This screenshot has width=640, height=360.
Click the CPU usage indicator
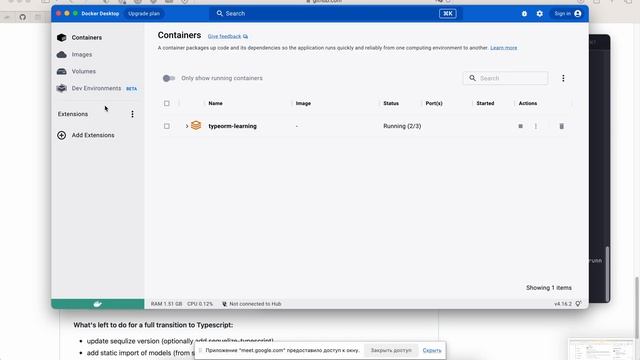pyautogui.click(x=200, y=304)
